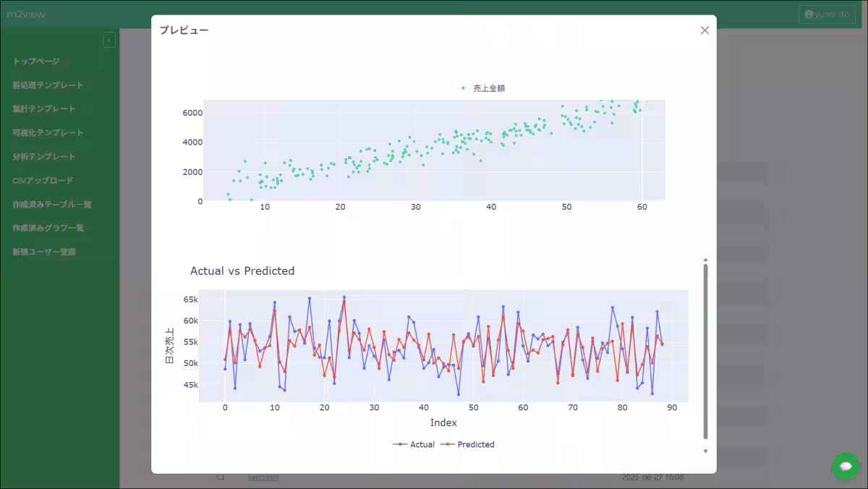Tick the checkbox in the bottom table row
Screen dimensions: 868x489
(221, 477)
